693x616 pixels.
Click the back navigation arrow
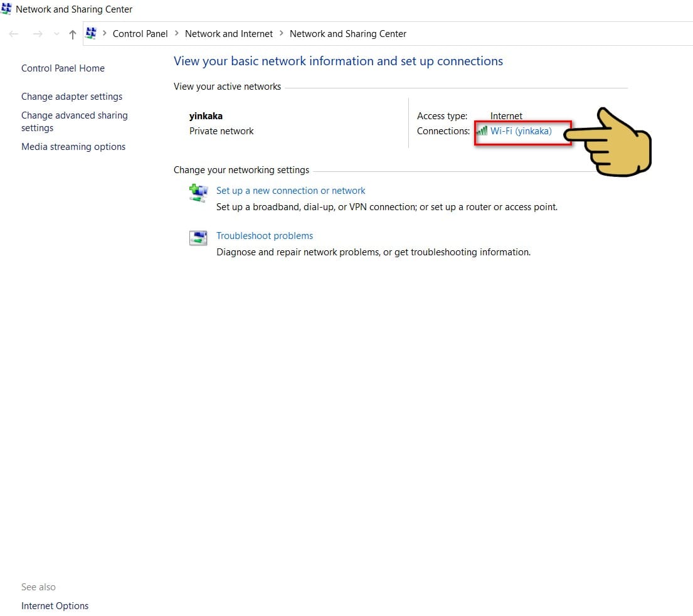[14, 34]
